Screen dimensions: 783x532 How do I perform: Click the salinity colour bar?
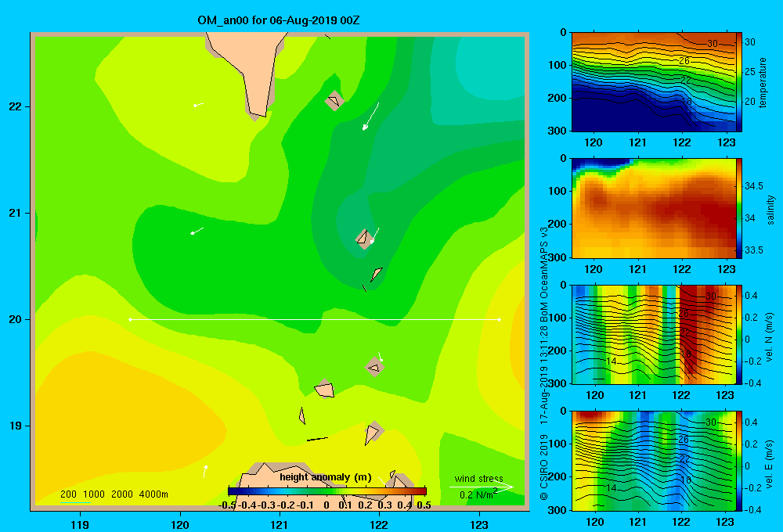[740, 208]
